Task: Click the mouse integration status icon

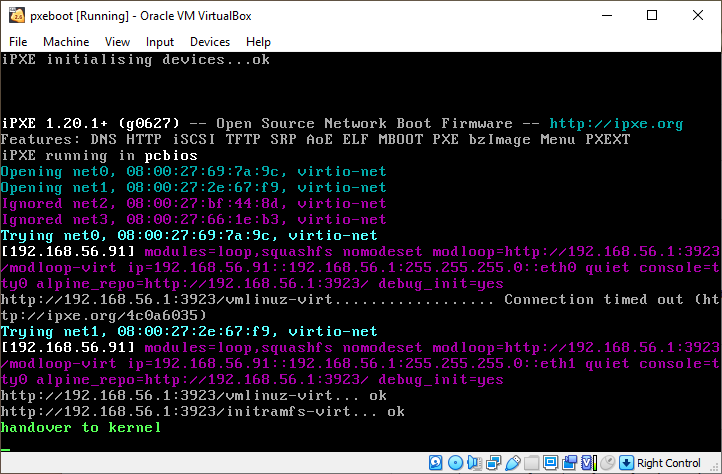Action: point(607,462)
